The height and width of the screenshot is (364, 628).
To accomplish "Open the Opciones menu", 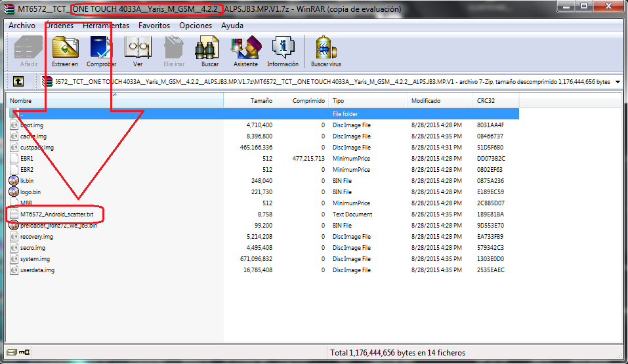I will click(x=196, y=25).
